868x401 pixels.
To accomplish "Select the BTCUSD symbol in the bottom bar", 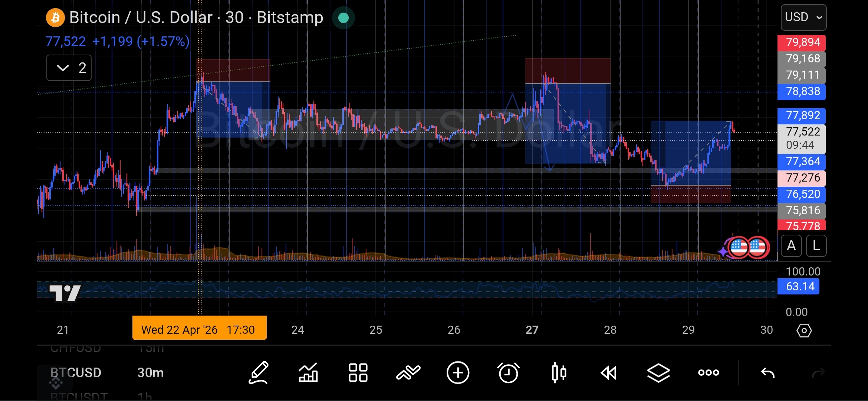I will (x=76, y=372).
